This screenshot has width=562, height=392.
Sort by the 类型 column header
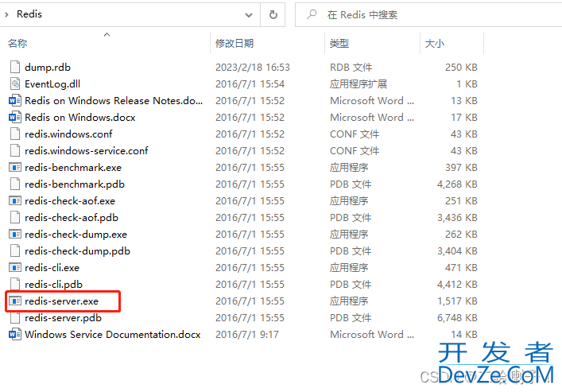339,44
